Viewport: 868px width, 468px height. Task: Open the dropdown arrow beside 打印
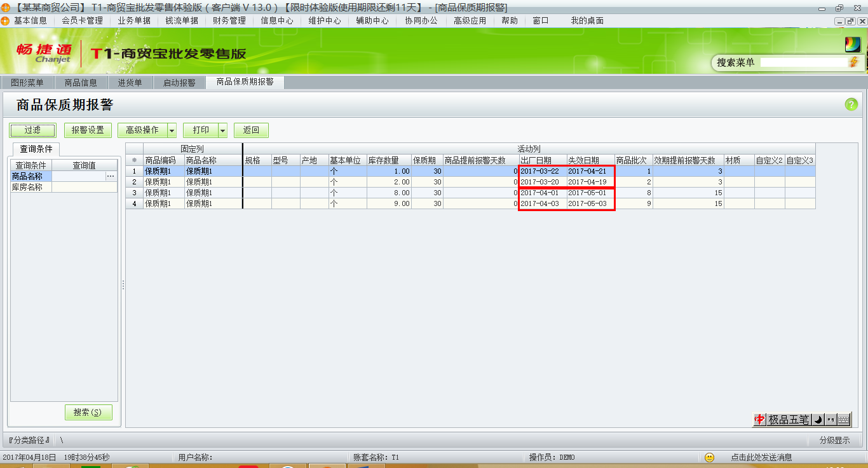point(222,130)
